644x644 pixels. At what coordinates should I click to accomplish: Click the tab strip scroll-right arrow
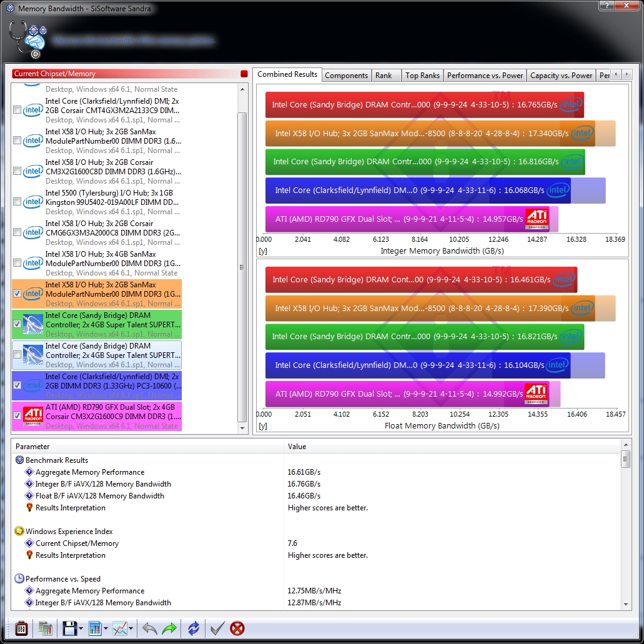(627, 74)
